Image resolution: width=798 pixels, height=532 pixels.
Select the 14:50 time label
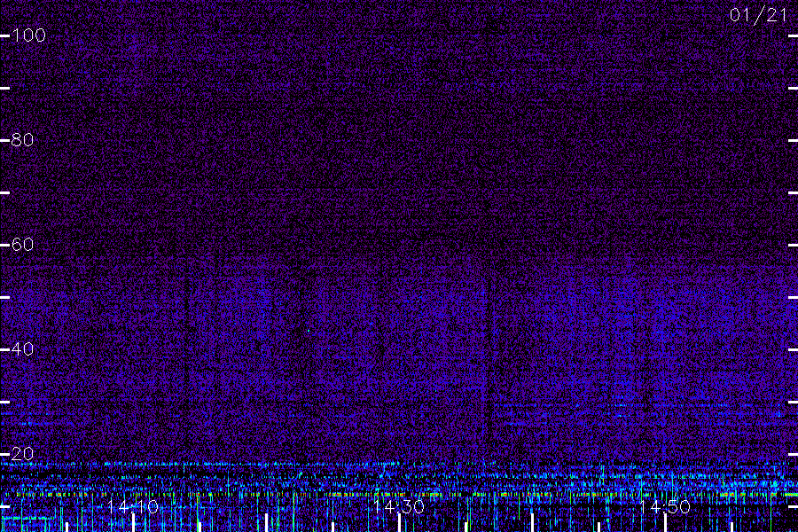pyautogui.click(x=665, y=506)
